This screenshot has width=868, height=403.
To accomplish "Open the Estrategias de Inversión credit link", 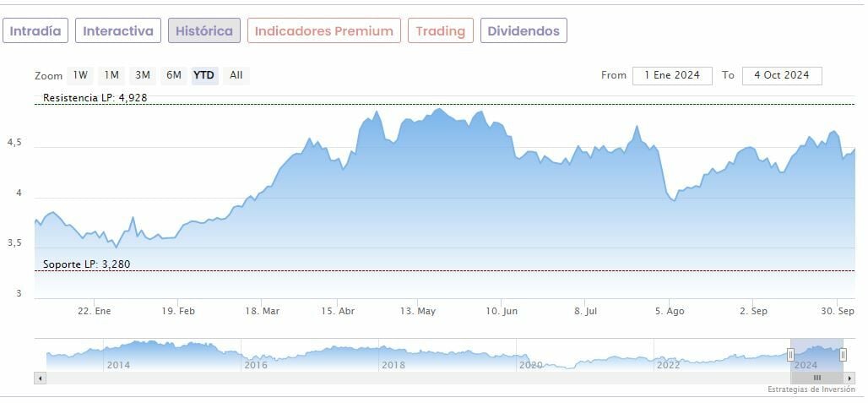I will [x=811, y=389].
